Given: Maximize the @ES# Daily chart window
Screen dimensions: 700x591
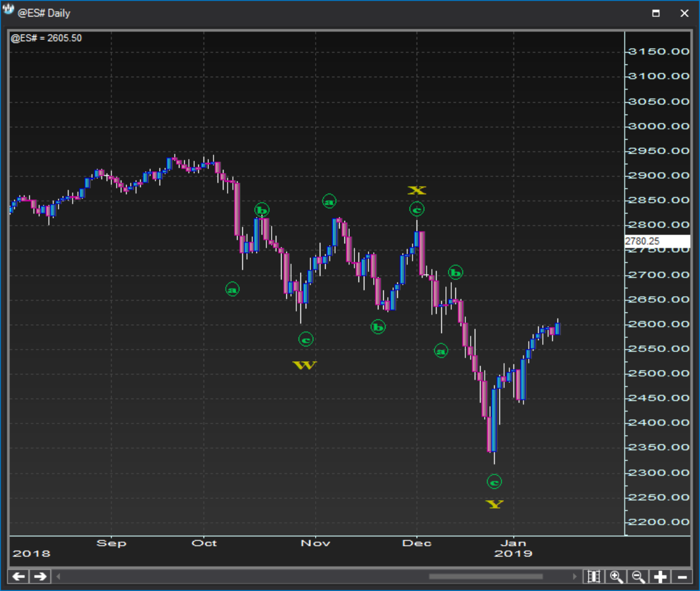Looking at the screenshot, I should 656,13.
